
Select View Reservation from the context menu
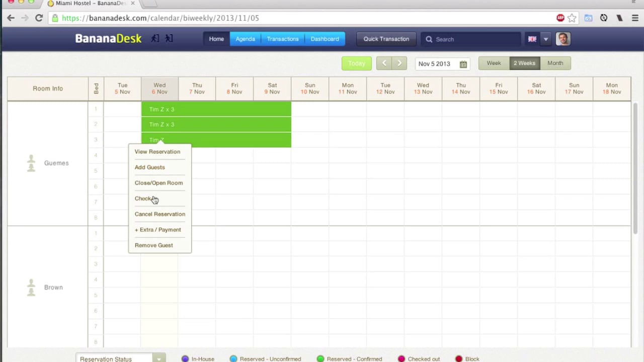coord(157,151)
